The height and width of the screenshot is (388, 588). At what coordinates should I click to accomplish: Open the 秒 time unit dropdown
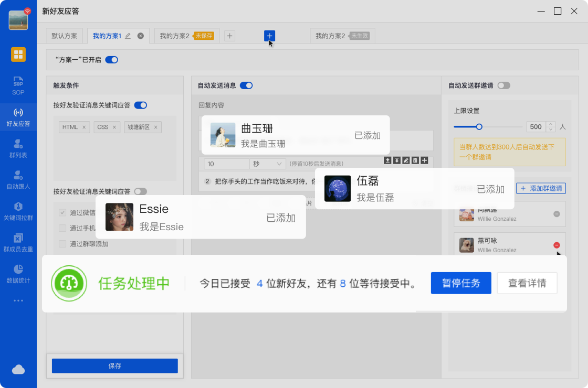267,164
